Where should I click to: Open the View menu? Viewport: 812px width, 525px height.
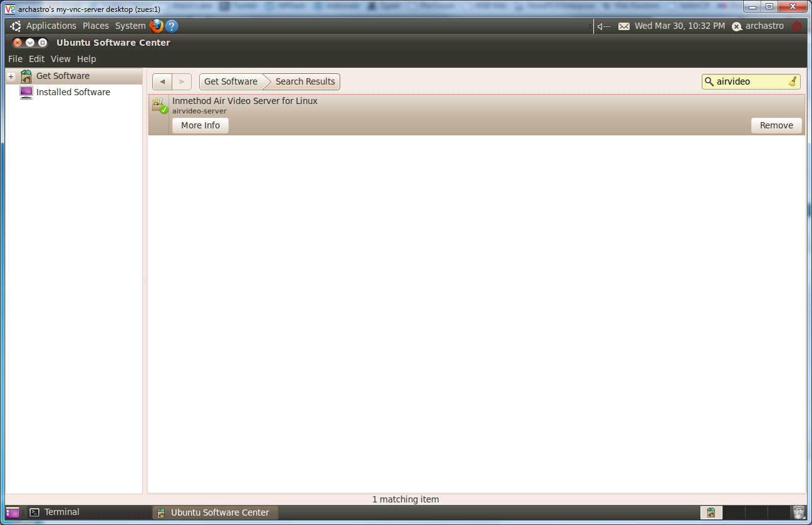tap(61, 59)
